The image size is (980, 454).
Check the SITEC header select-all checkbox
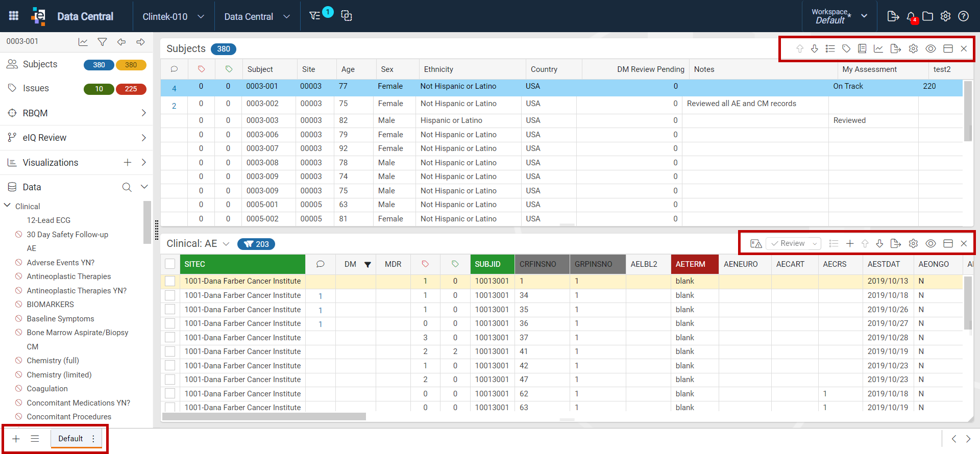170,264
